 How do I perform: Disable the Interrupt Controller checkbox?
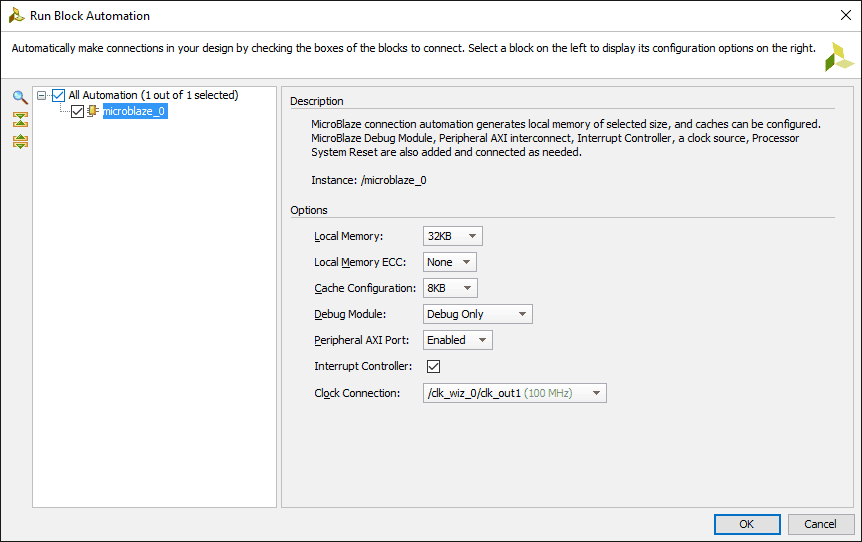(x=434, y=366)
